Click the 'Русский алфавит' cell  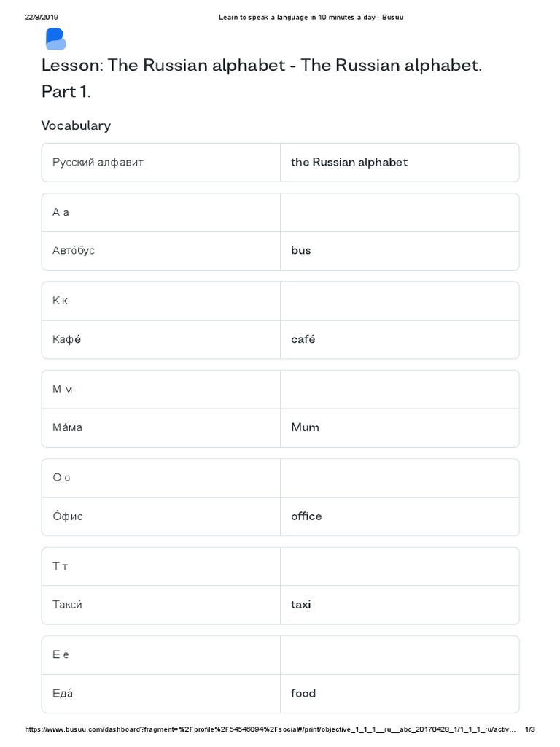coord(98,162)
